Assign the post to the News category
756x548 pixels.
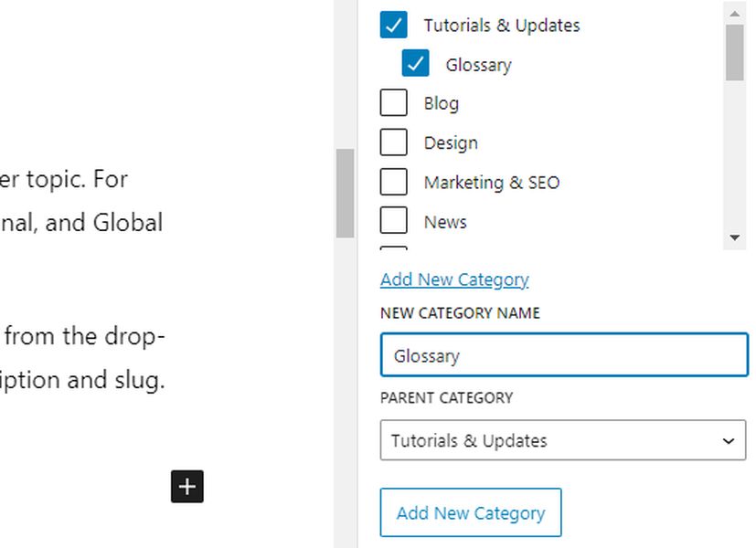[x=393, y=221]
